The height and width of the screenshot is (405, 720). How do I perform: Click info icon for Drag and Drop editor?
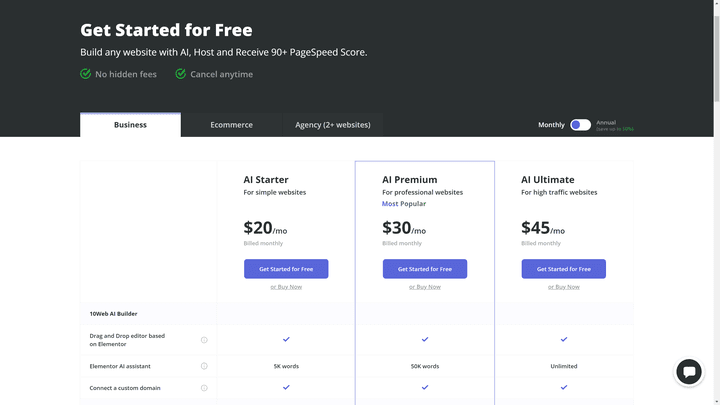click(204, 340)
